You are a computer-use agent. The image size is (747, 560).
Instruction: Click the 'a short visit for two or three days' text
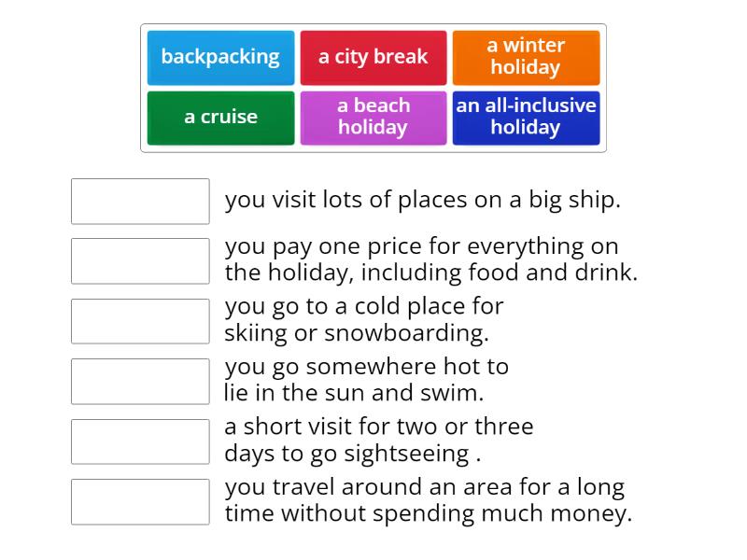378,440
